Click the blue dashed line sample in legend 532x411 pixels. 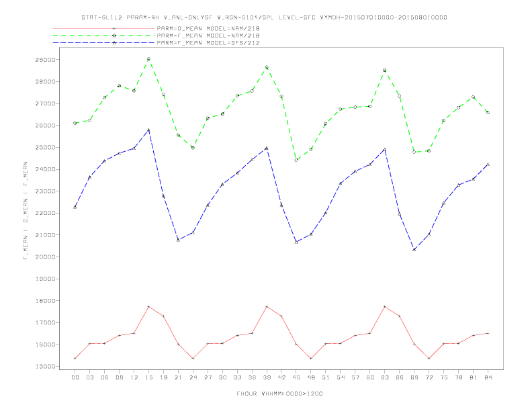pos(104,43)
